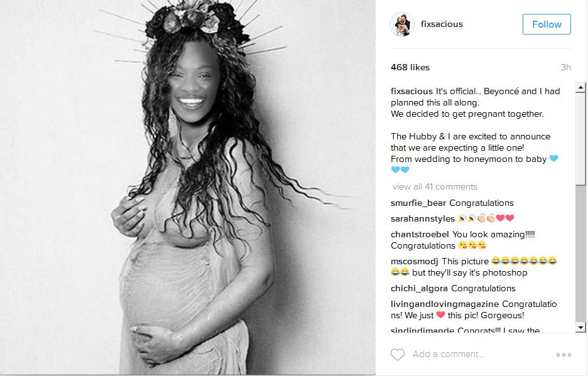Click the comments scrollbar up arrow
The image size is (588, 376).
(x=580, y=87)
